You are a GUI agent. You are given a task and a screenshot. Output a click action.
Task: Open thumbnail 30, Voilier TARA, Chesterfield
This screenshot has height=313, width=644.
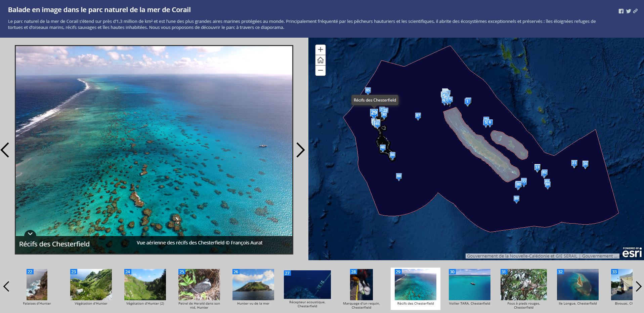(470, 284)
